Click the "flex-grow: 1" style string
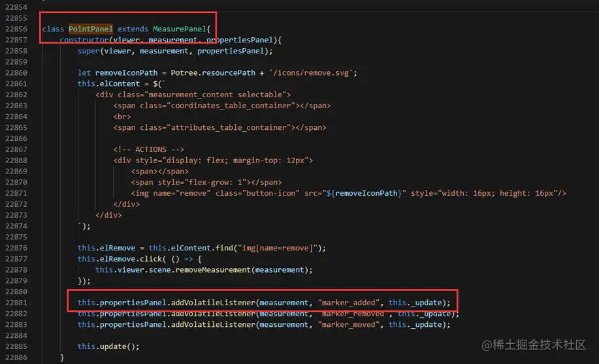The width and height of the screenshot is (599, 364). [216, 183]
